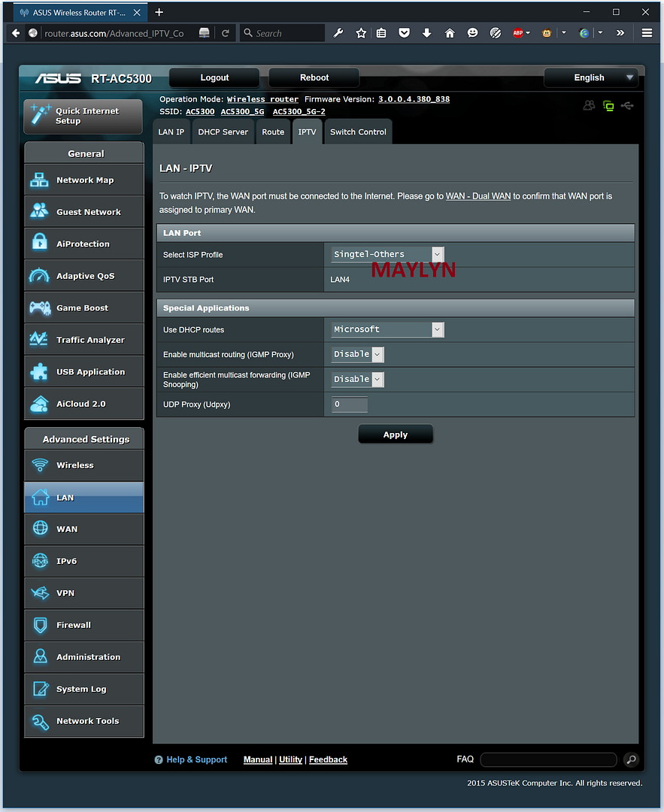Open AiProtection lock icon in sidebar
This screenshot has width=664, height=812.
[x=39, y=244]
